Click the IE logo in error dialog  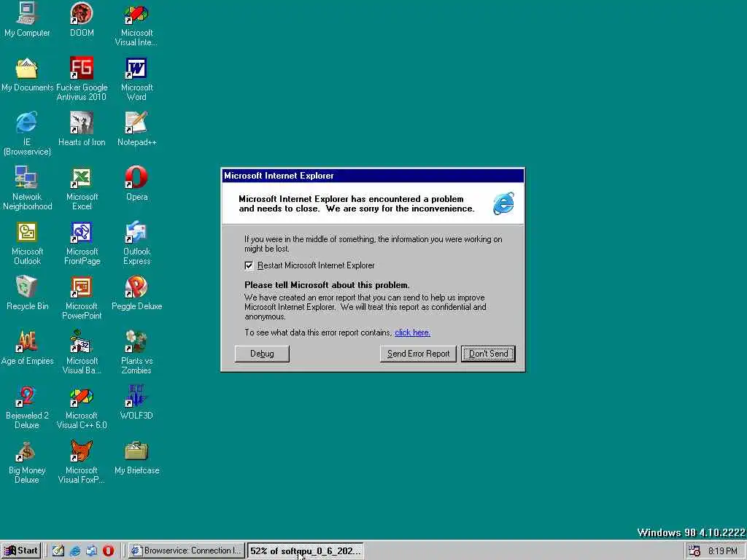[x=503, y=203]
